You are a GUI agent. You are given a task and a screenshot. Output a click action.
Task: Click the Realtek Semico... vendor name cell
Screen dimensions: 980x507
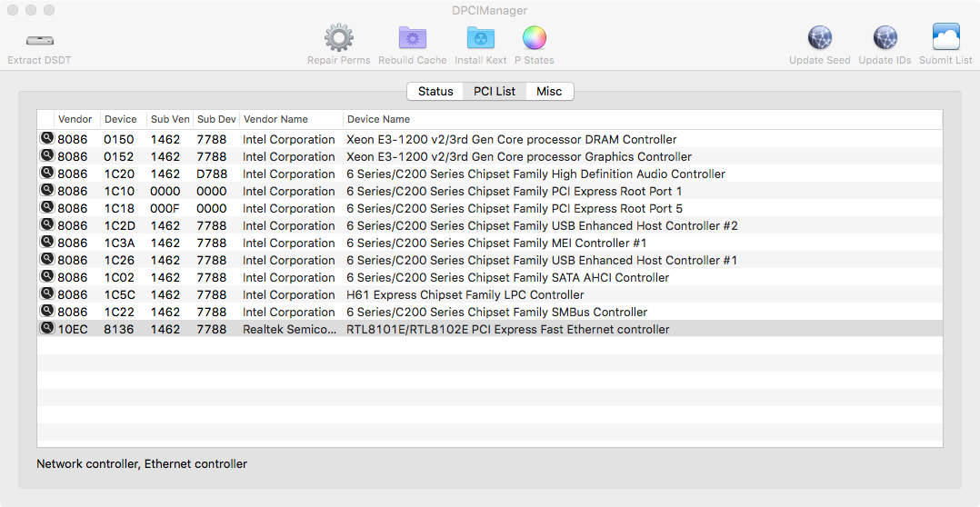point(289,330)
